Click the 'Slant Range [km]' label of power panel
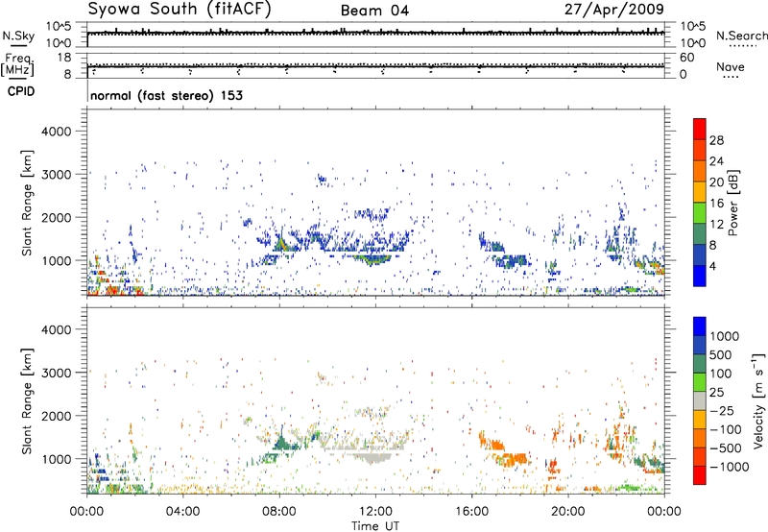The image size is (768, 532). tap(27, 203)
